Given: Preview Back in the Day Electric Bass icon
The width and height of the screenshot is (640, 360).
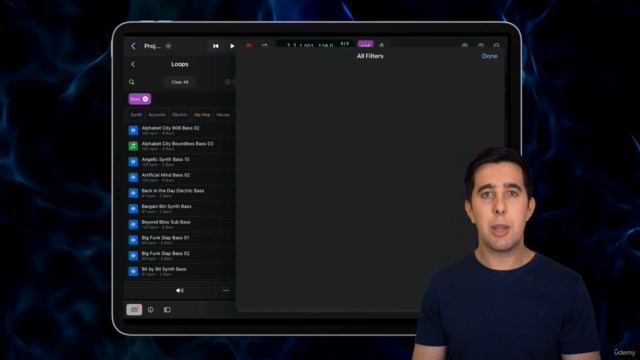Looking at the screenshot, I should (133, 193).
